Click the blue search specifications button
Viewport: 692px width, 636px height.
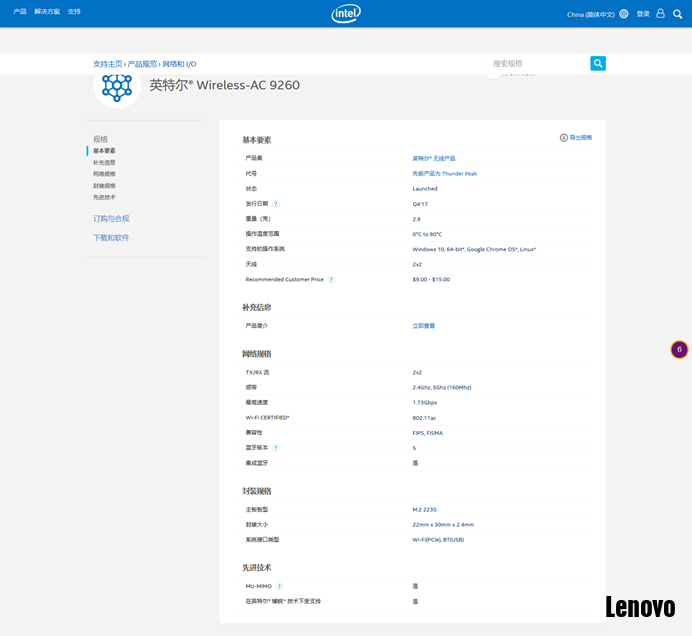[598, 64]
